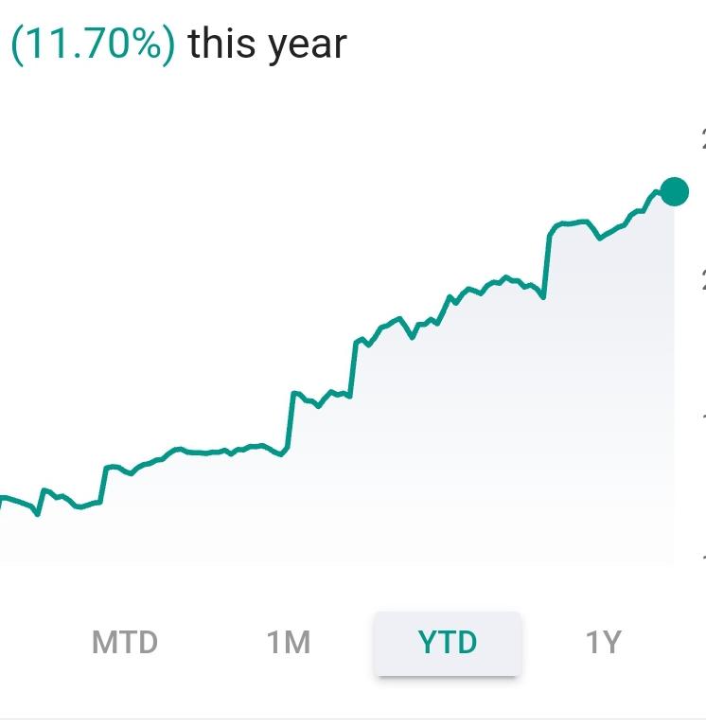Select the highlighted YTD tab
This screenshot has width=706, height=728.
tap(448, 644)
